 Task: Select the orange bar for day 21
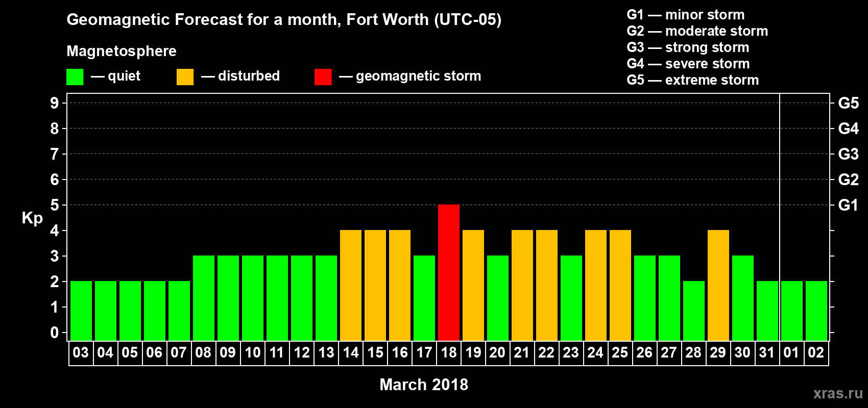click(x=522, y=285)
